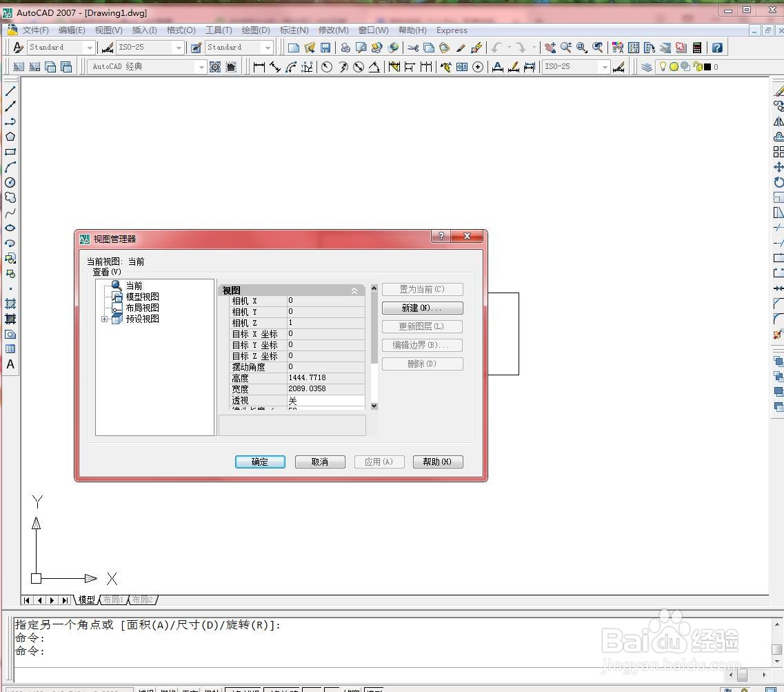Select 当前 in view tree
Viewport: 784px width, 692px height.
coord(134,286)
